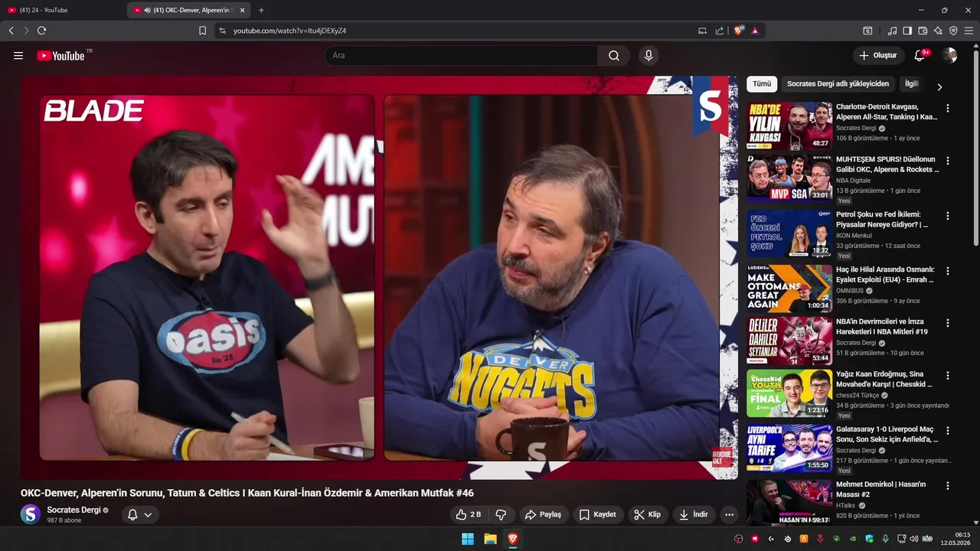Click the share page icon in address bar

point(720,31)
